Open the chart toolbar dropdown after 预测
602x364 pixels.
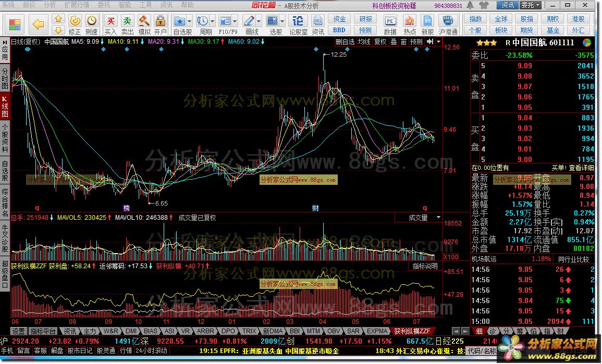coord(439,42)
